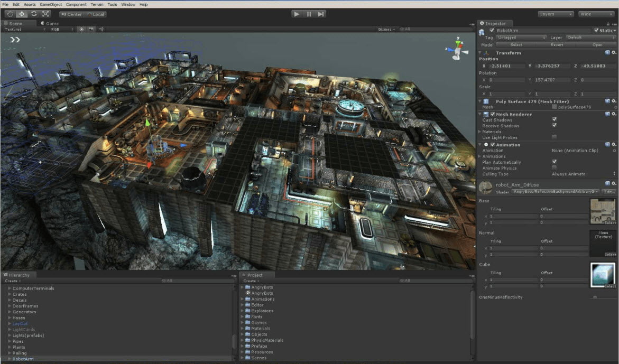
Task: Toggle scene skybox image overlay icon
Action: click(91, 29)
